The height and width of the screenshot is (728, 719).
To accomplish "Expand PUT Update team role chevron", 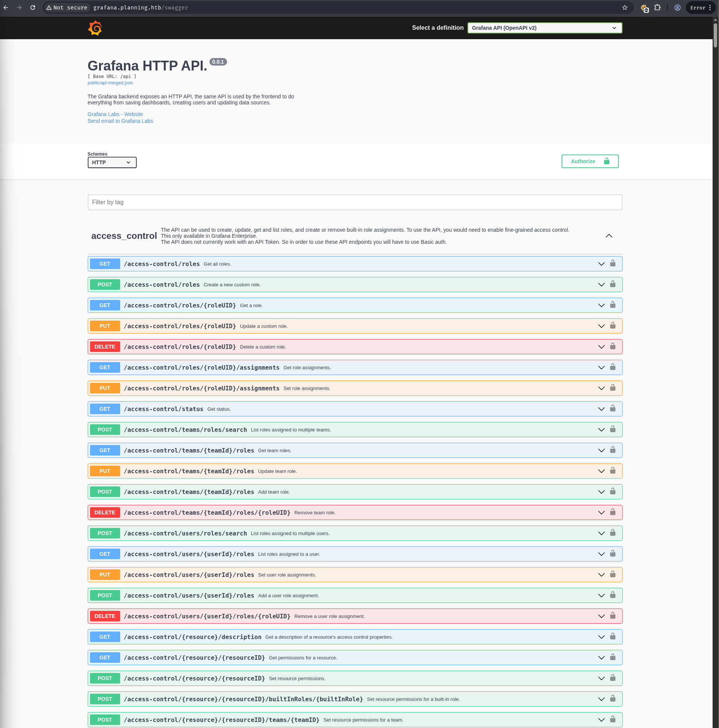I will point(601,471).
